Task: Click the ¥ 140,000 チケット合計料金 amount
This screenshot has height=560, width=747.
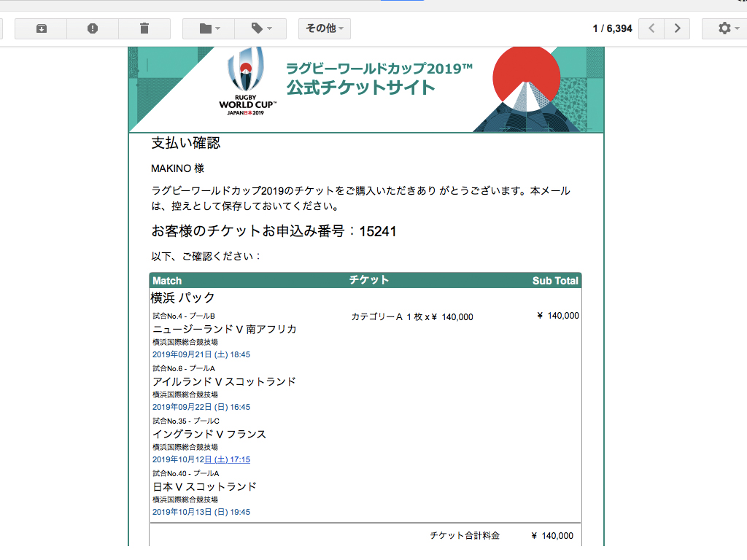Action: (x=552, y=536)
